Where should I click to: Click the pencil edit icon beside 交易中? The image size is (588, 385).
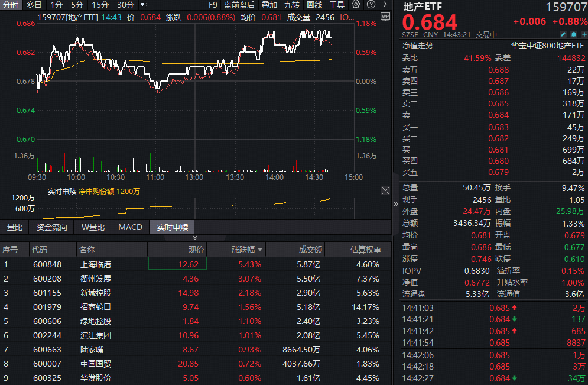563,34
